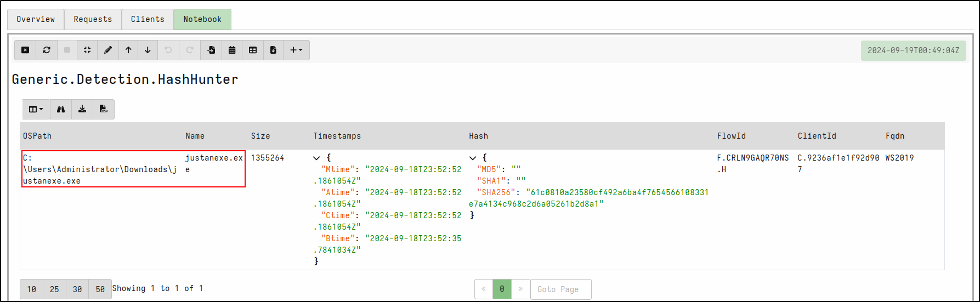This screenshot has height=302, width=980.
Task: Open the Requests tab
Action: tap(93, 19)
